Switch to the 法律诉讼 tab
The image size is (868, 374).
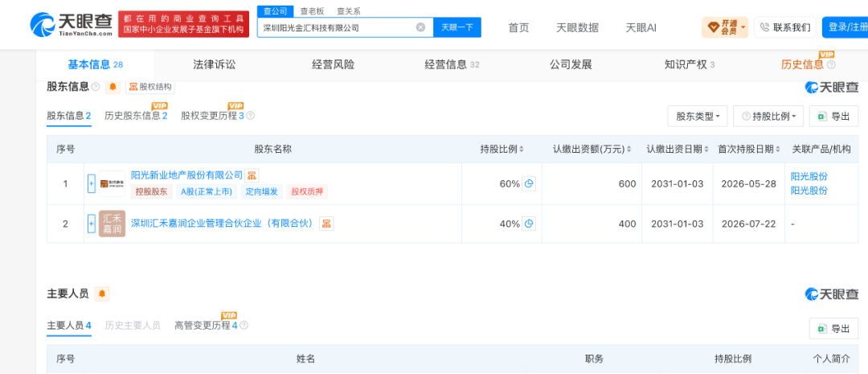[x=215, y=65]
